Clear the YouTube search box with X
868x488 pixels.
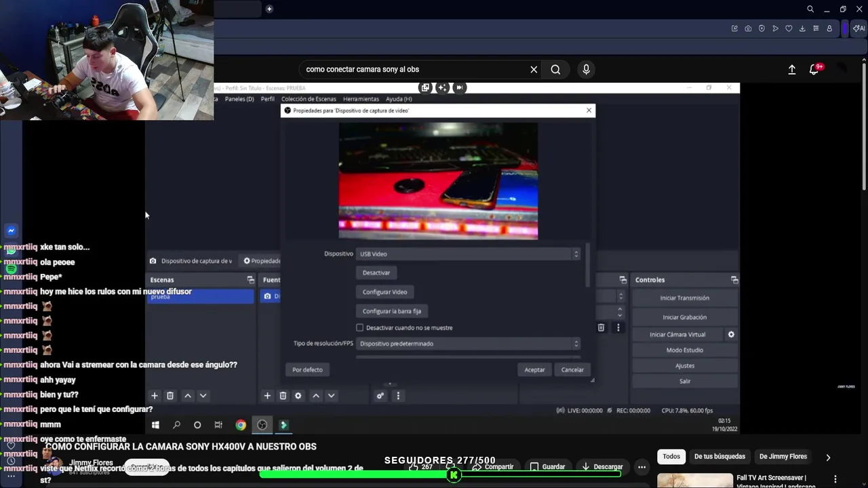click(534, 69)
